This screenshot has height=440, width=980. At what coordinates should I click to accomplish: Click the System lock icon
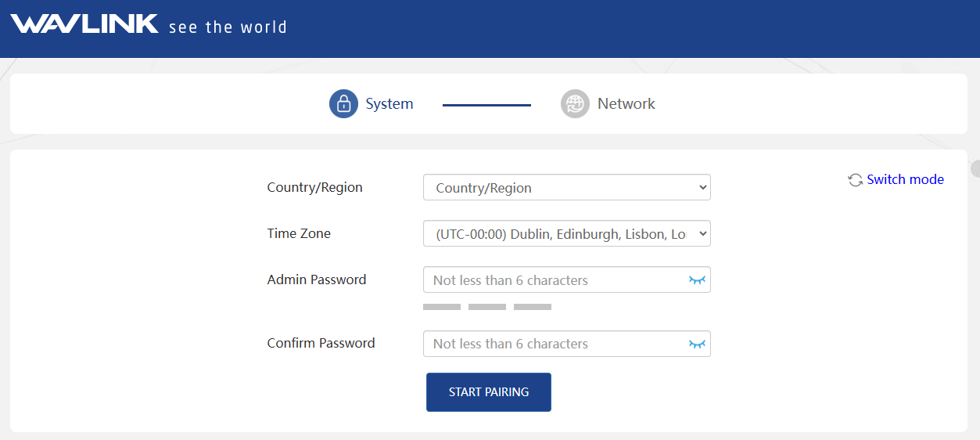[x=343, y=103]
